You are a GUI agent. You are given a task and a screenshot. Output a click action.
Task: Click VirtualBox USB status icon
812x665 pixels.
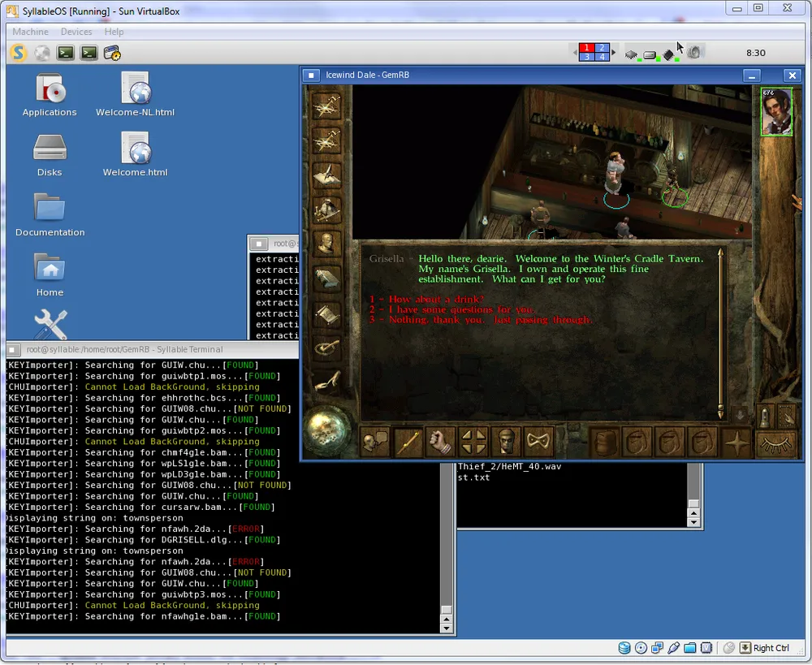coord(674,648)
